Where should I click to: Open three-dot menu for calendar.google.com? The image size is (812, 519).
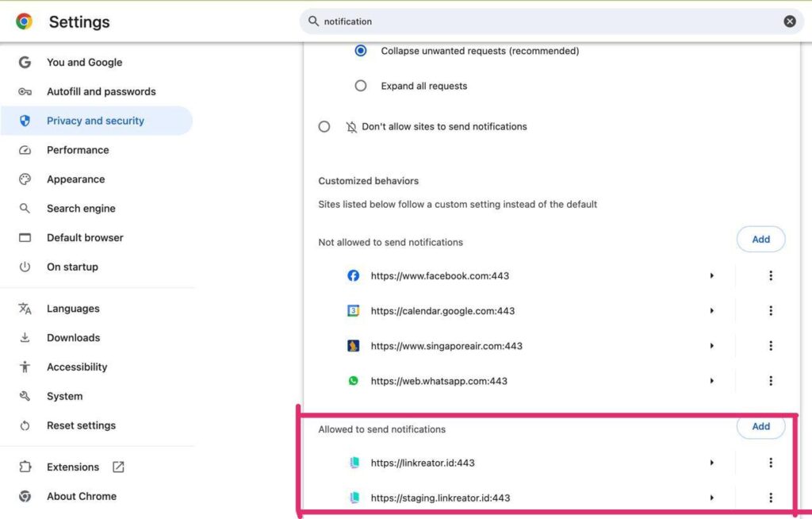click(x=770, y=311)
